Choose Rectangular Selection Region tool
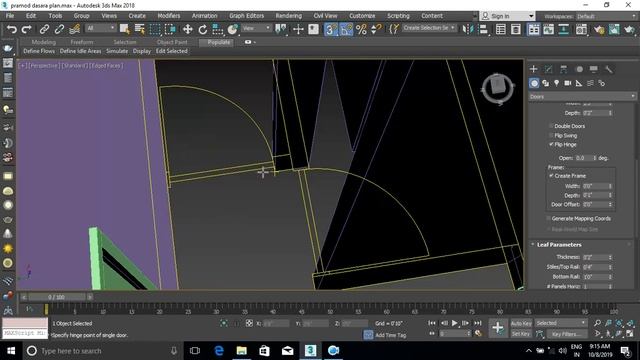 [155, 29]
